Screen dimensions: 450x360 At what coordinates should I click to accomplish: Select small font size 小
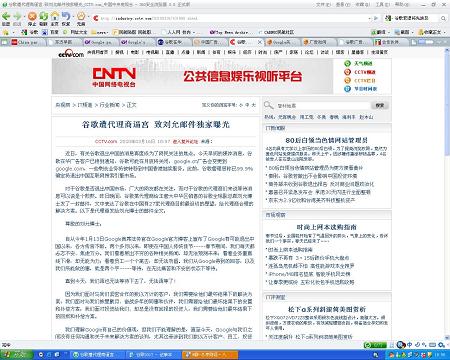(x=241, y=105)
